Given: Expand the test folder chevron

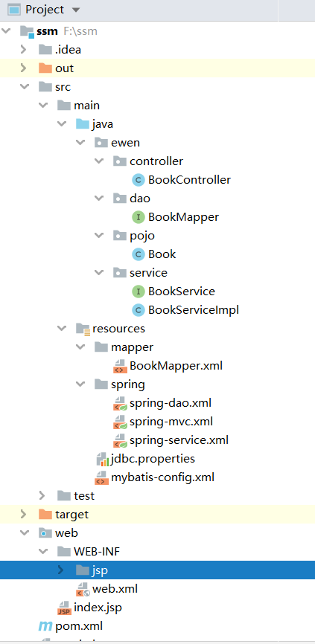Looking at the screenshot, I should 42,496.
